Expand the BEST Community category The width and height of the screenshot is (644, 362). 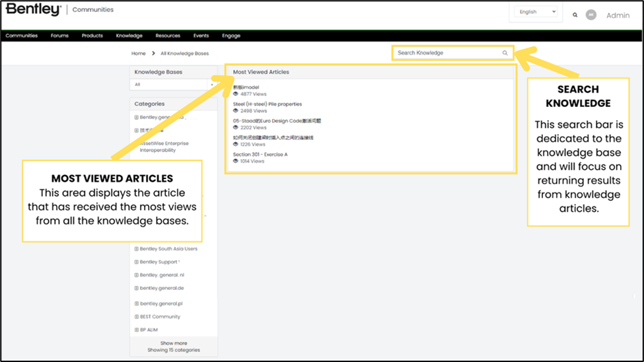(136, 317)
